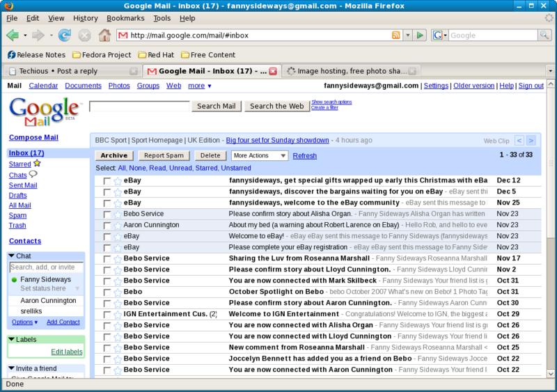Star the Bebo October Spotlight message
557x392 pixels.
click(118, 292)
